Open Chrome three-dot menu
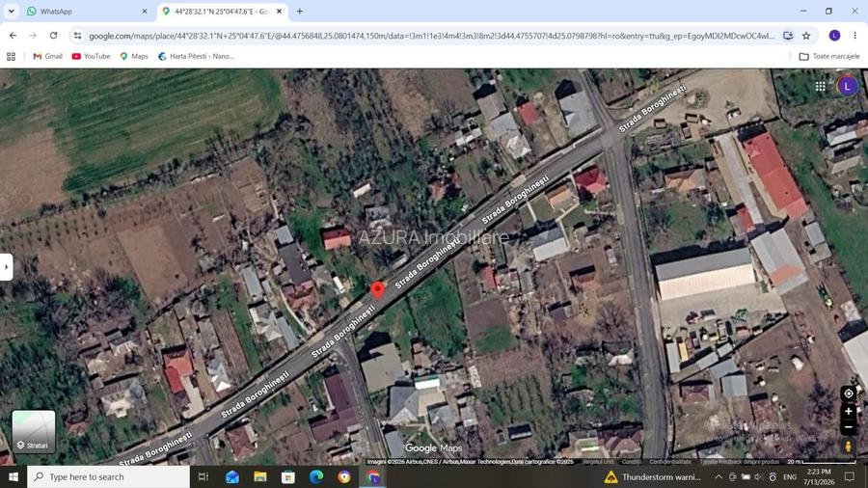This screenshot has width=868, height=488. tap(854, 36)
